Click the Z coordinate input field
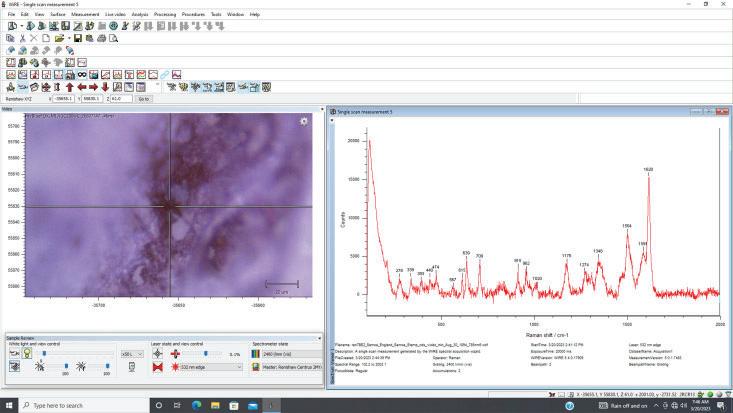The height and width of the screenshot is (413, 733). 122,99
